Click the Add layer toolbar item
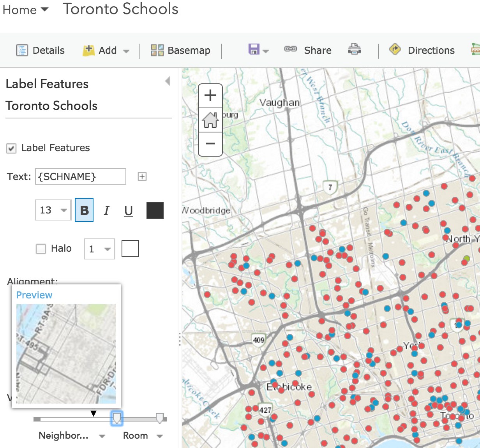The image size is (480, 448). (x=100, y=50)
